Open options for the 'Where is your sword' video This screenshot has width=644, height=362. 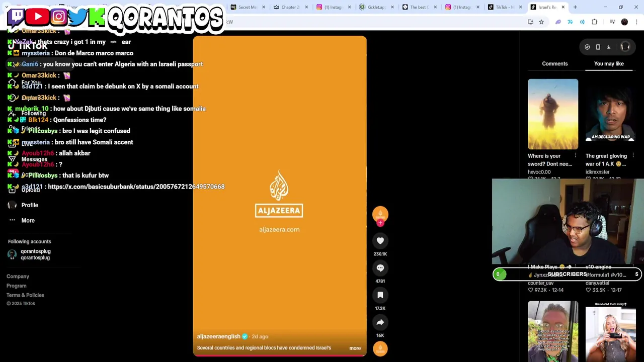click(x=576, y=156)
